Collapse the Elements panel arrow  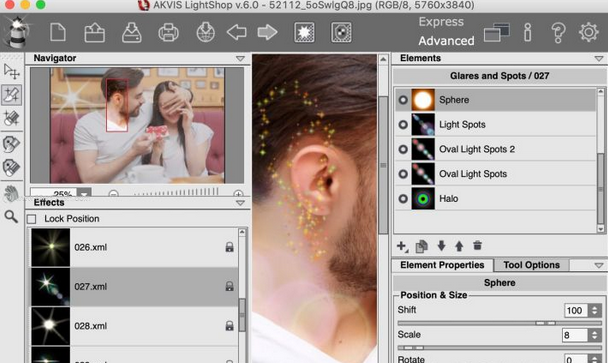[x=599, y=59]
